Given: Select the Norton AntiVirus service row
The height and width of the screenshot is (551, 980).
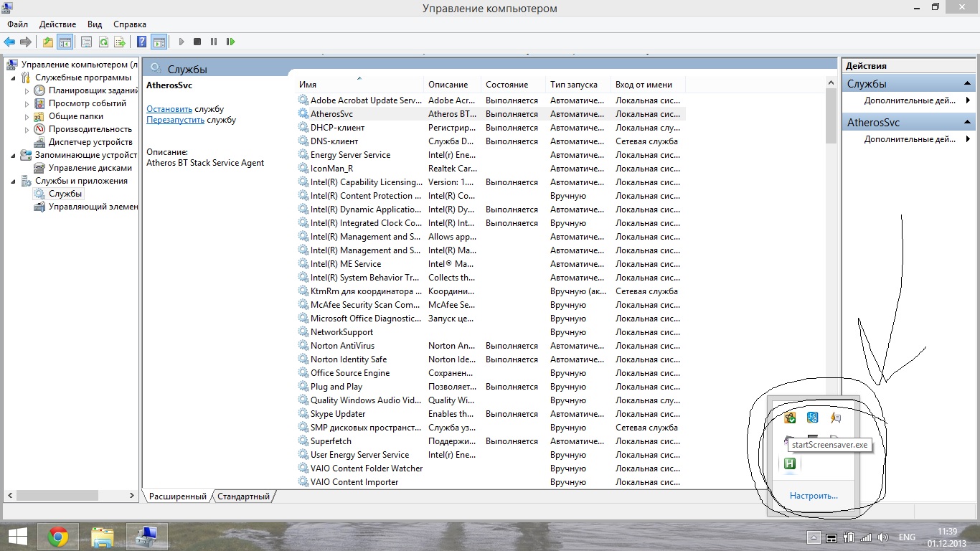Looking at the screenshot, I should pos(342,346).
